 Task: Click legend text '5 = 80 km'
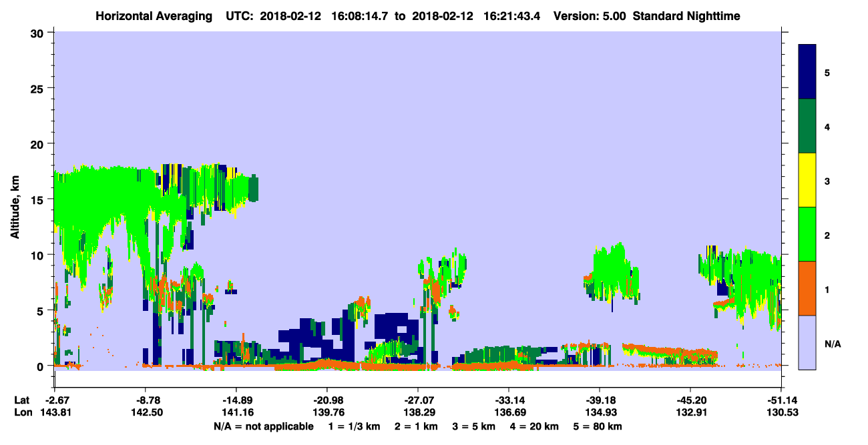click(599, 426)
